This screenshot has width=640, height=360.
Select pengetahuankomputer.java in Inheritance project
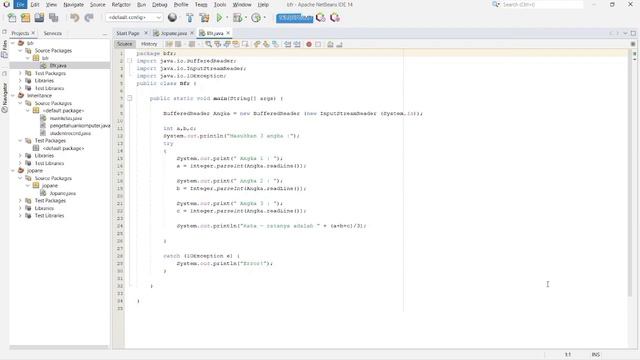(x=80, y=126)
